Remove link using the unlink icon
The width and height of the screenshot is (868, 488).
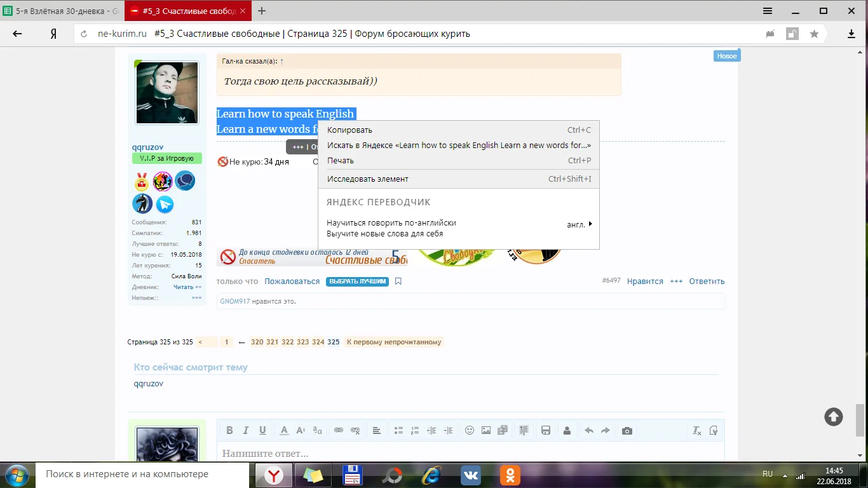(355, 430)
